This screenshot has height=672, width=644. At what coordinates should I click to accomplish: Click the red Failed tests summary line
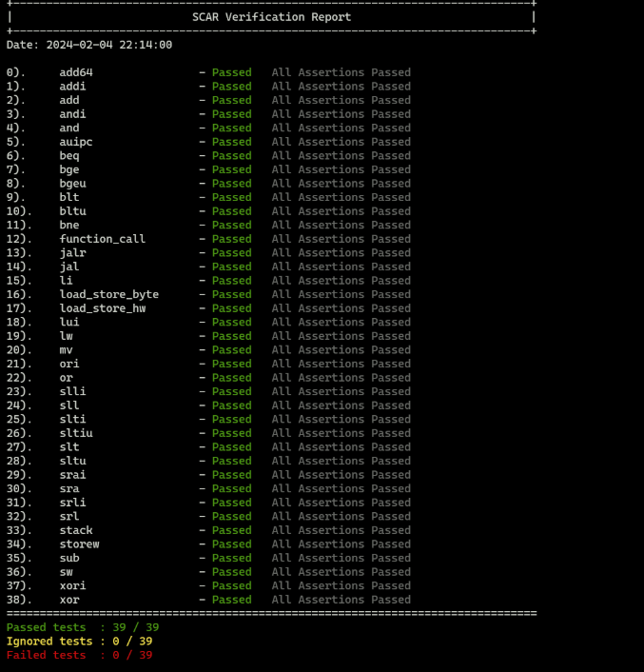(79, 655)
